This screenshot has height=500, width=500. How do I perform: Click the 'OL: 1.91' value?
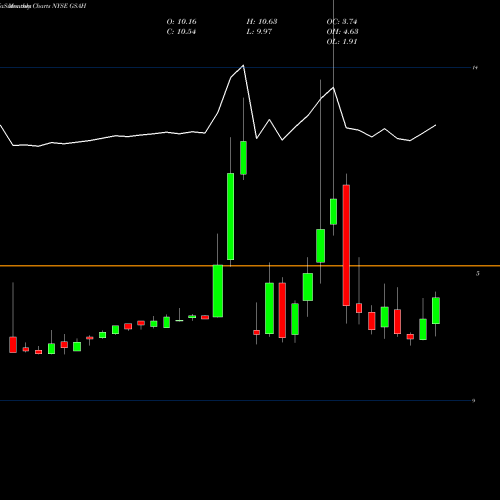342,42
